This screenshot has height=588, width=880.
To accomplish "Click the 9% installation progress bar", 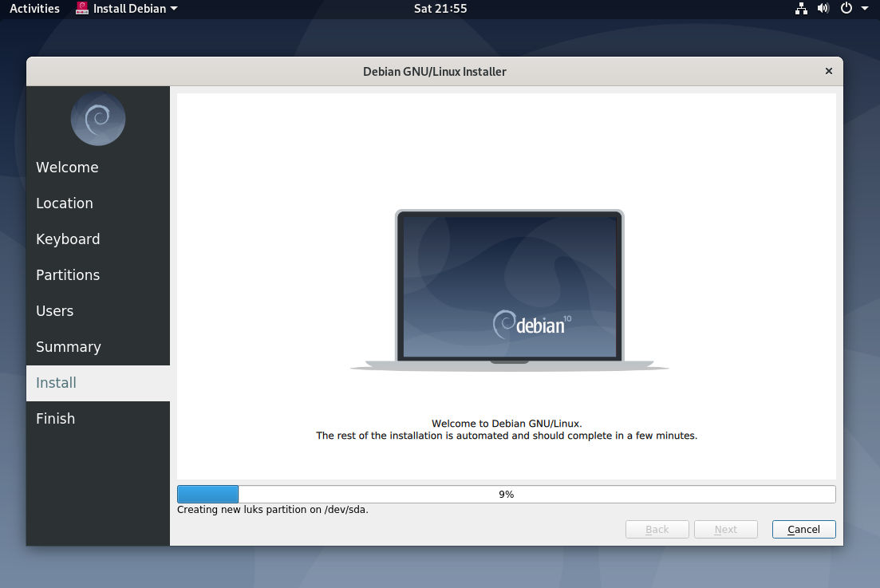I will point(507,495).
